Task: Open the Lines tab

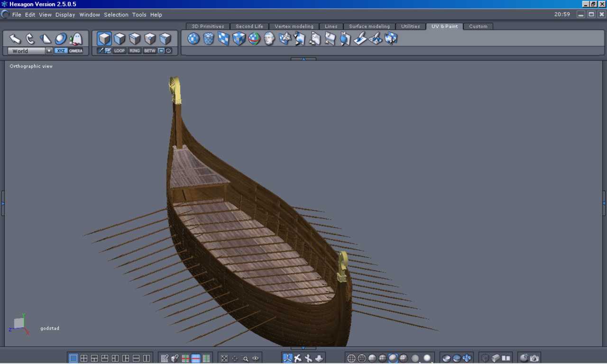Action: [x=331, y=27]
